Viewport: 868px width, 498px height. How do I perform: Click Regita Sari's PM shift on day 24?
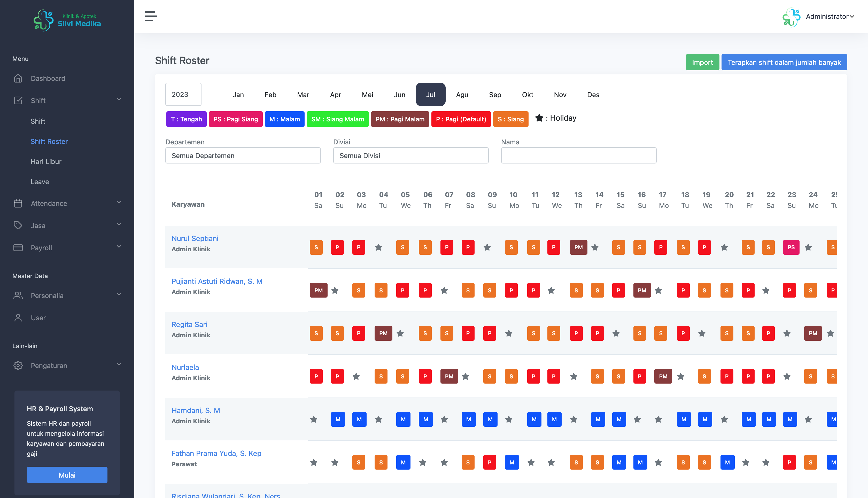(x=813, y=333)
